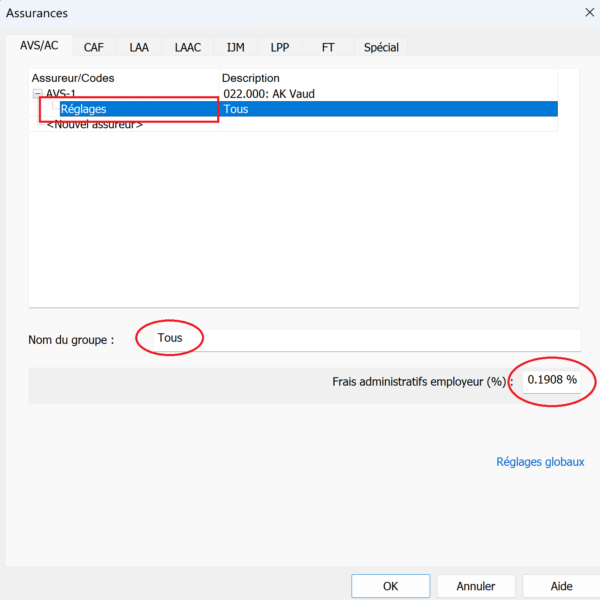Go to the FT tab
Viewport: 600px width, 600px height.
tap(328, 47)
